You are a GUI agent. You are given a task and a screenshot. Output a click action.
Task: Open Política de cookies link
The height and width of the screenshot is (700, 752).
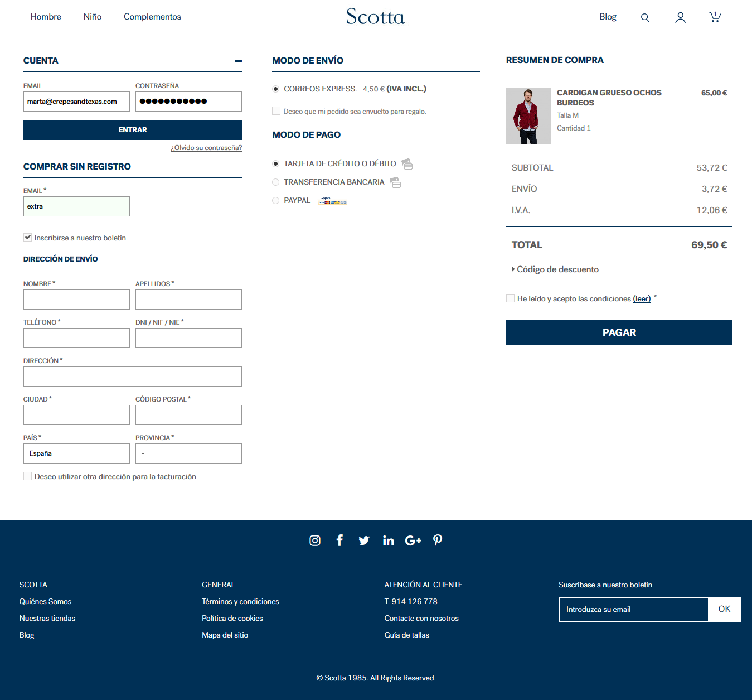point(232,619)
